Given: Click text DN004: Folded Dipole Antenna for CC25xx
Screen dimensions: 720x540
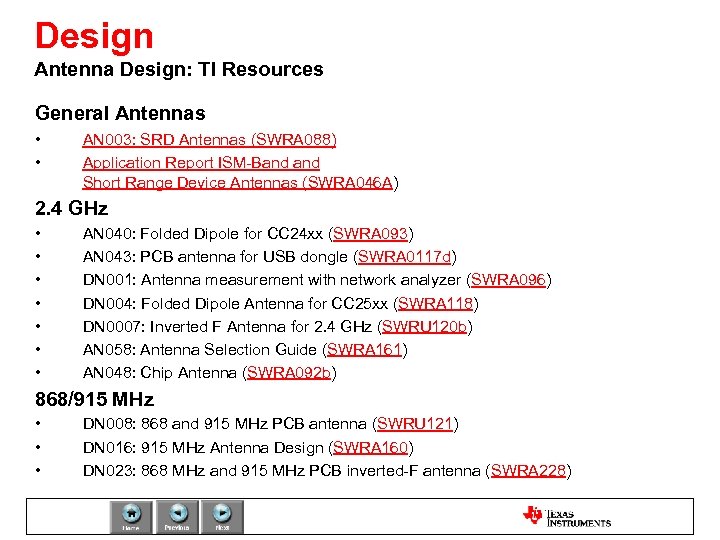Looking at the screenshot, I should (235, 304).
